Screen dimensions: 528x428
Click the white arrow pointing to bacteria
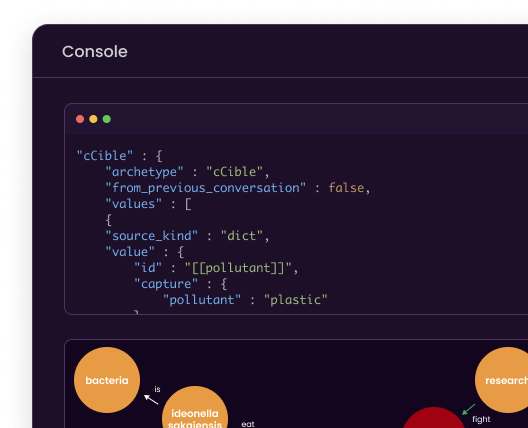(x=151, y=399)
